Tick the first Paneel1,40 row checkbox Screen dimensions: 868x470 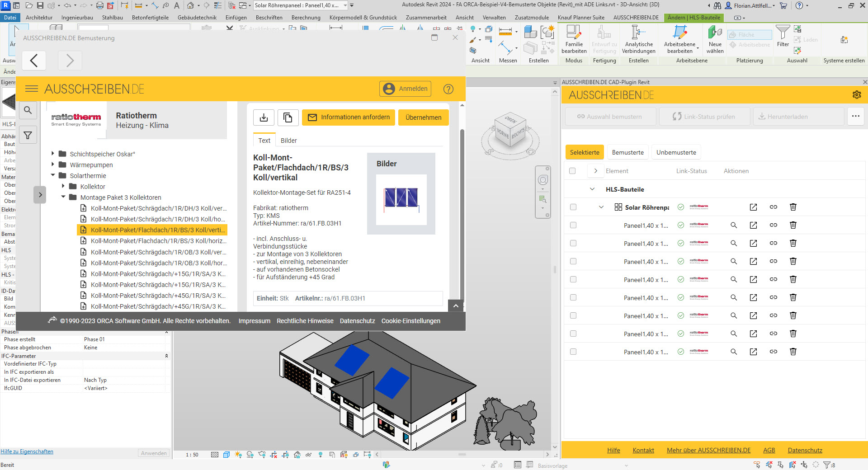pos(573,225)
